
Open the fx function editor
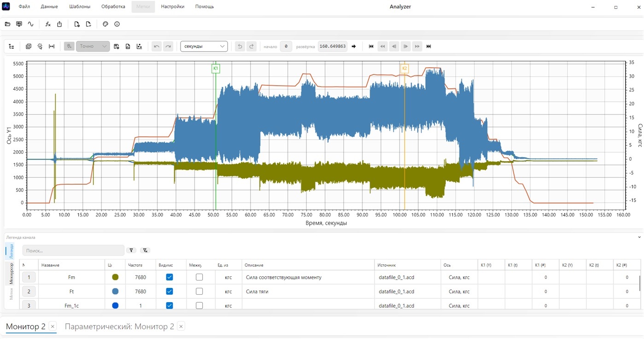tap(48, 24)
